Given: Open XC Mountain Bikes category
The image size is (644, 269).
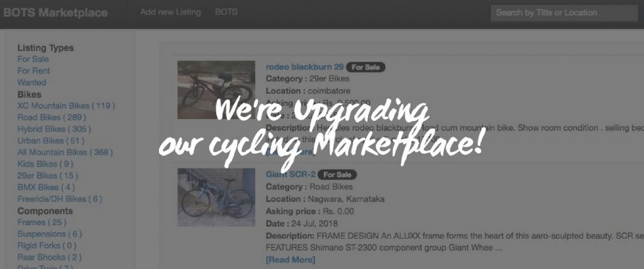Looking at the screenshot, I should pos(66,106).
